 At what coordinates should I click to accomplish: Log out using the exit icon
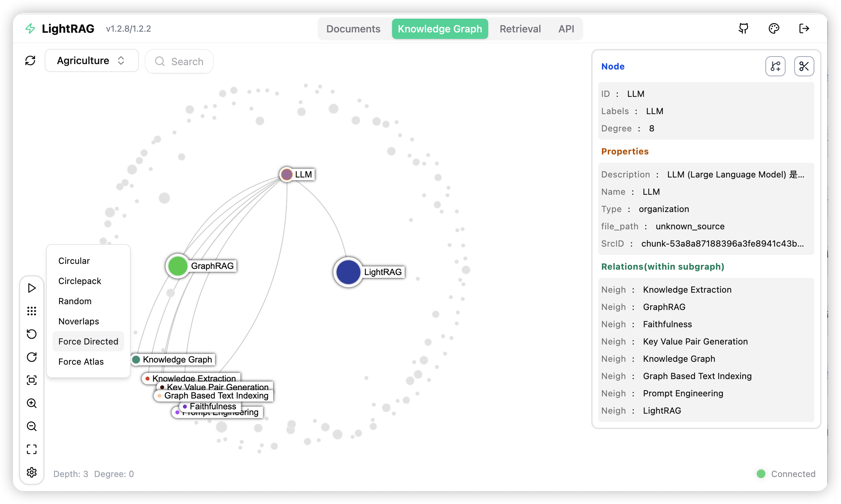click(x=803, y=28)
